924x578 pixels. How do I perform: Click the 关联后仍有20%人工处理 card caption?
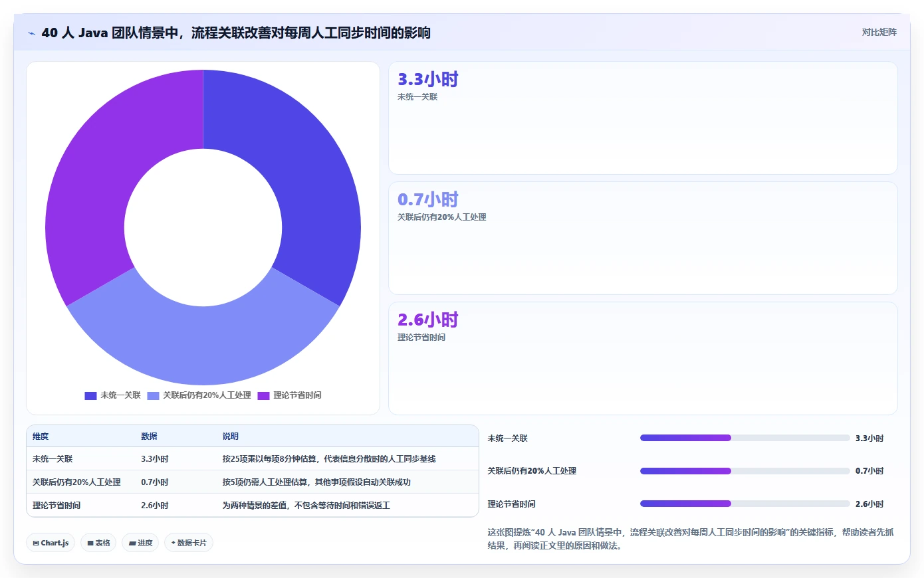tap(442, 217)
